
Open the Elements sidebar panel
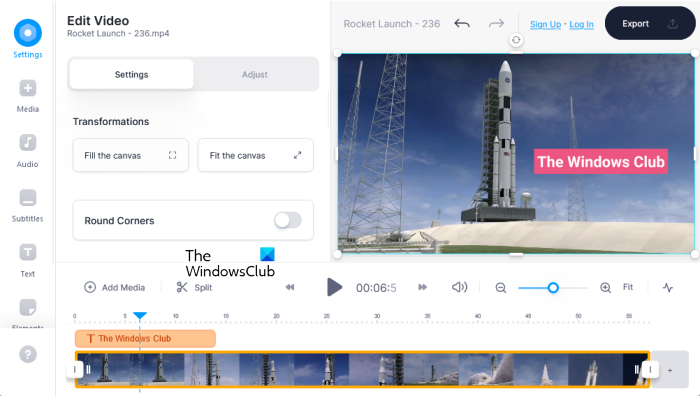(x=28, y=314)
